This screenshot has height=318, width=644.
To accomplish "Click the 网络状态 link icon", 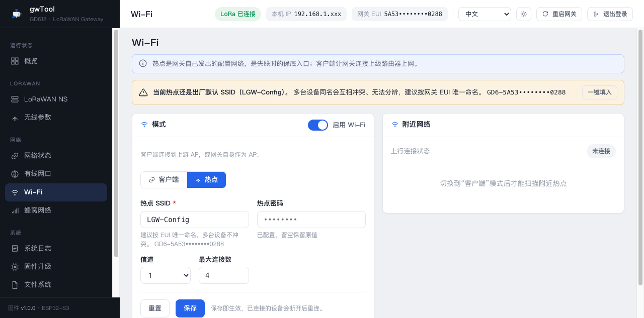I will [x=15, y=156].
